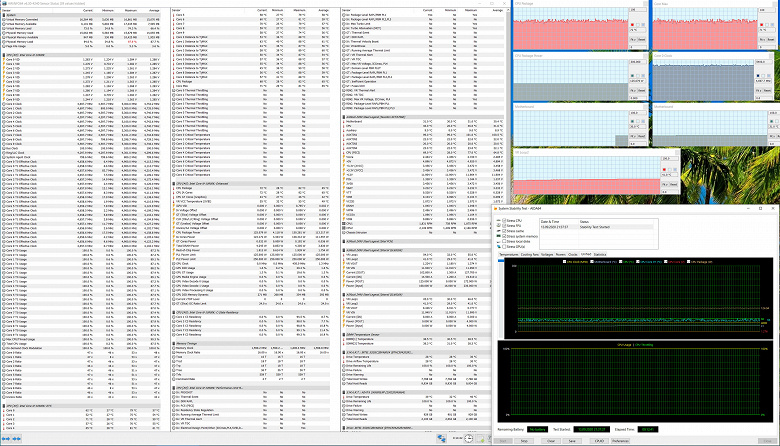The height and width of the screenshot is (446, 780).
Task: Click the monitor icon beside Stress GPU(s)
Action: [498, 247]
